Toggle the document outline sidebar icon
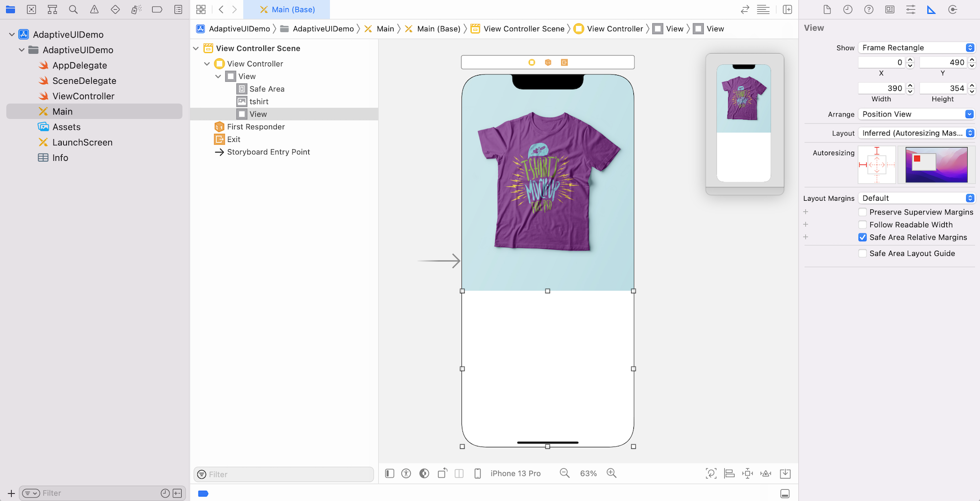The width and height of the screenshot is (980, 501). pyautogui.click(x=390, y=473)
